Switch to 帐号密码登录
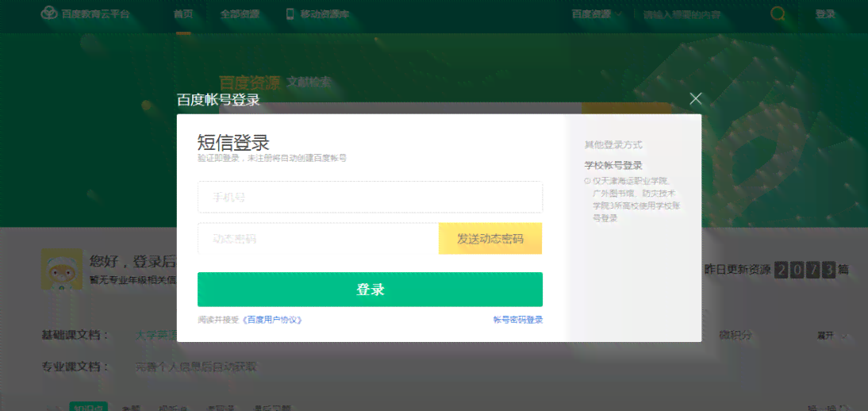 (x=517, y=320)
